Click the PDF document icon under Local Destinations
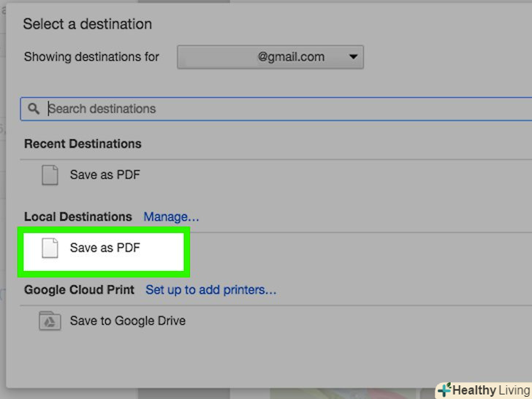The width and height of the screenshot is (532, 399). click(x=49, y=248)
